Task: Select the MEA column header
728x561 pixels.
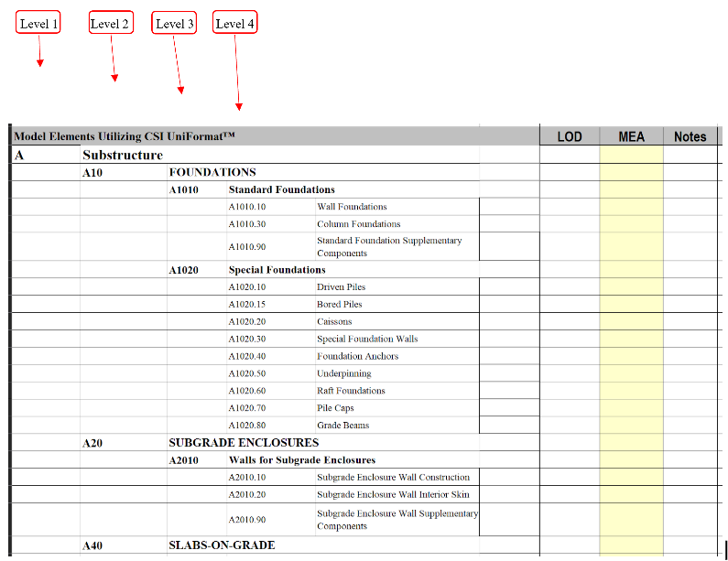Action: tap(631, 136)
